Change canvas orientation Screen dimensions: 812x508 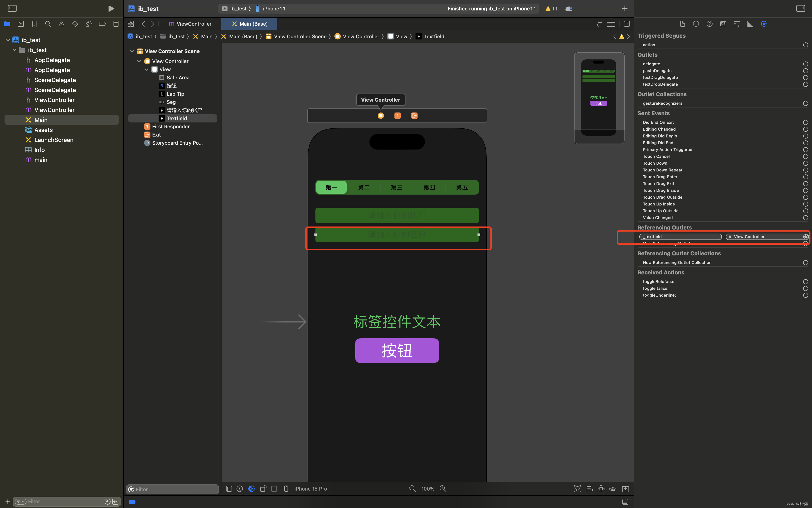263,489
